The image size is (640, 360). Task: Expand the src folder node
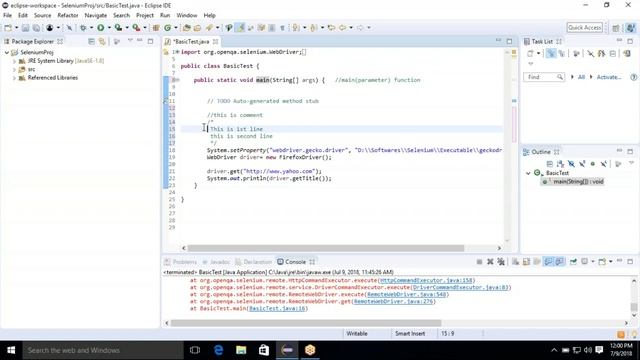15,69
